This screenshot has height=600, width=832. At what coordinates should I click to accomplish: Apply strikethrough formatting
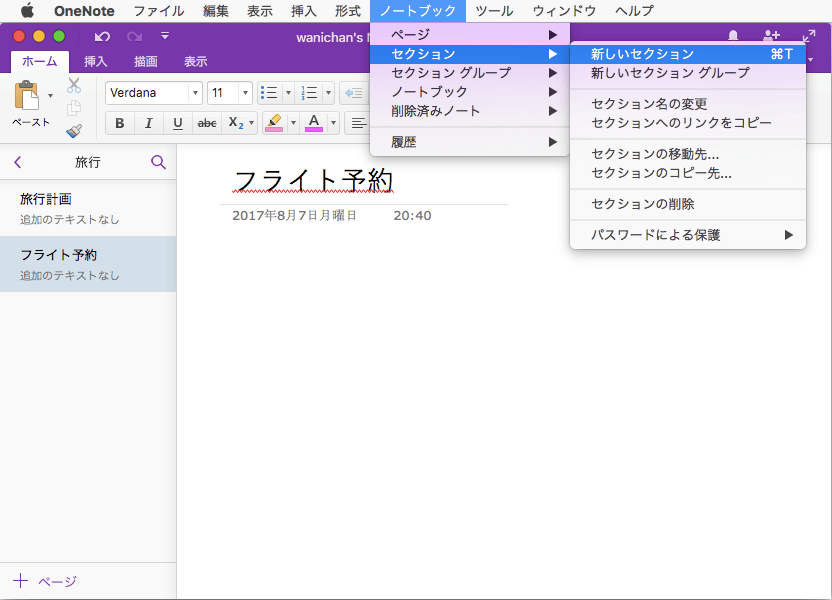(x=207, y=123)
